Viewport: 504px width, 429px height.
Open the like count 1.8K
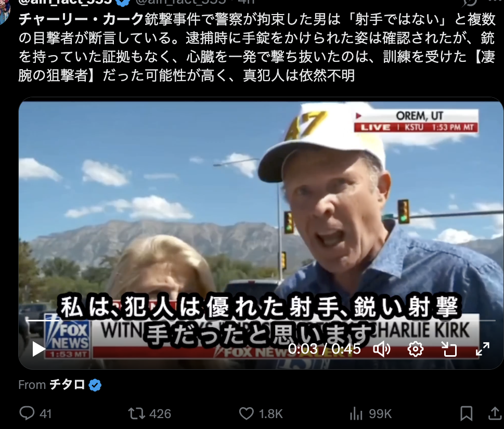[271, 414]
